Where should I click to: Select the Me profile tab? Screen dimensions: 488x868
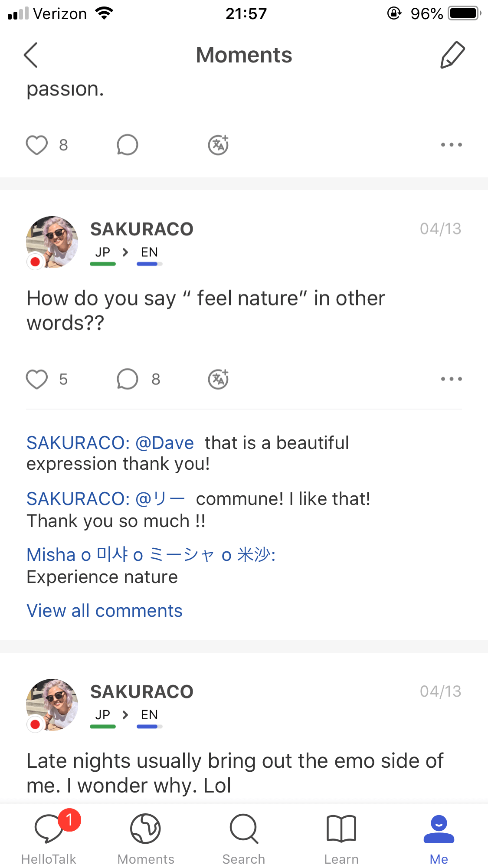coord(439,837)
